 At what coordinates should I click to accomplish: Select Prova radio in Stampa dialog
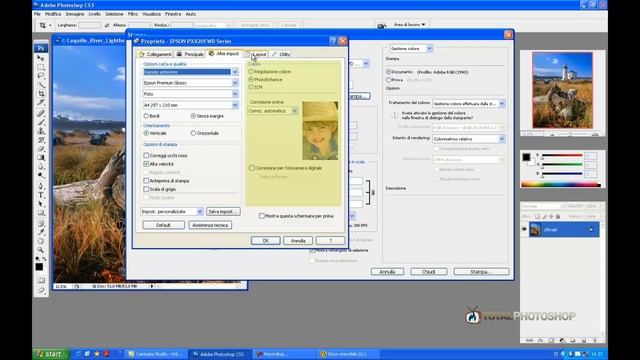pos(389,80)
